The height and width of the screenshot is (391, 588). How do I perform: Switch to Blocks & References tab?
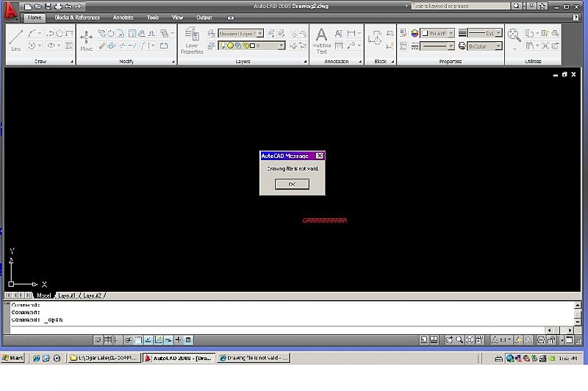tap(77, 18)
